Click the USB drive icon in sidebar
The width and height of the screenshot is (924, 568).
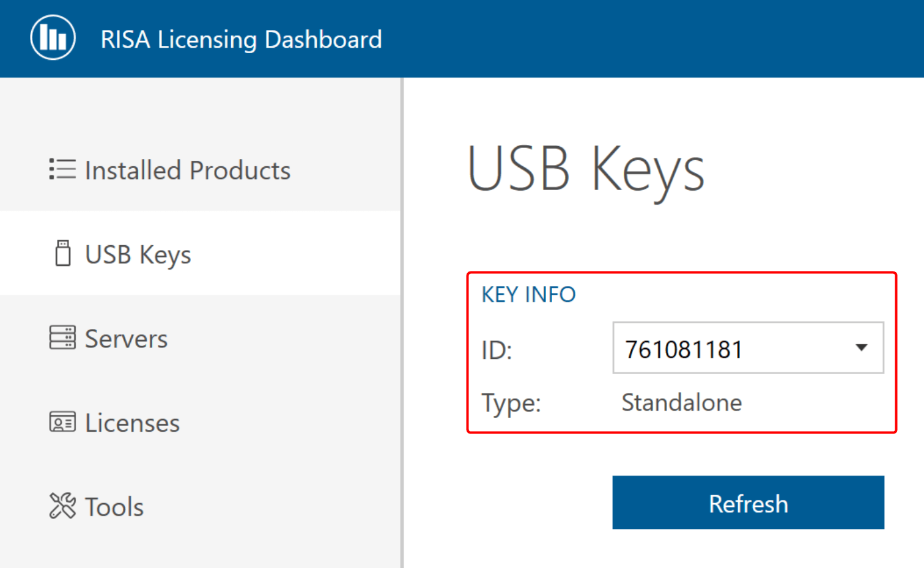62,253
